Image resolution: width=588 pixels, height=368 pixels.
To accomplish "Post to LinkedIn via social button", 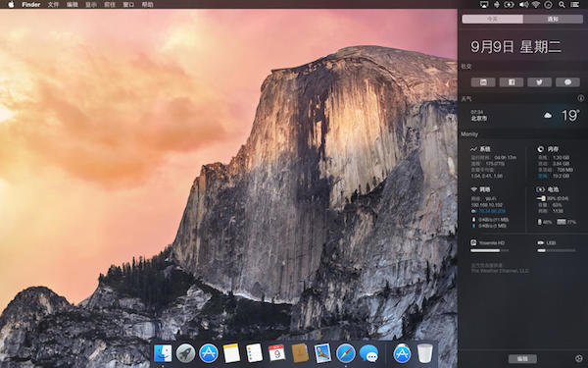I will pyautogui.click(x=483, y=82).
